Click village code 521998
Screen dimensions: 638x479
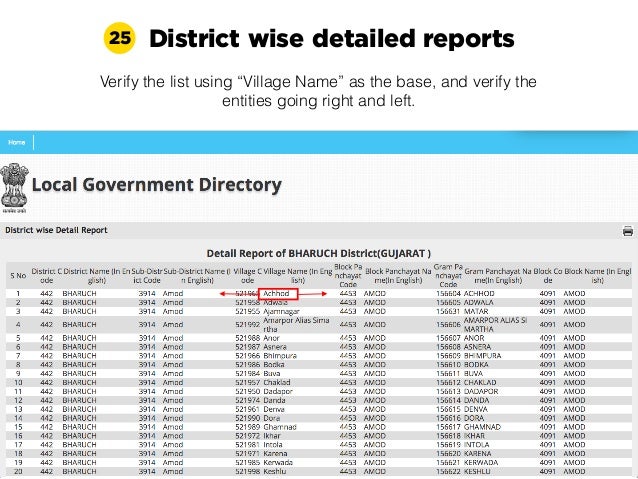[248, 472]
